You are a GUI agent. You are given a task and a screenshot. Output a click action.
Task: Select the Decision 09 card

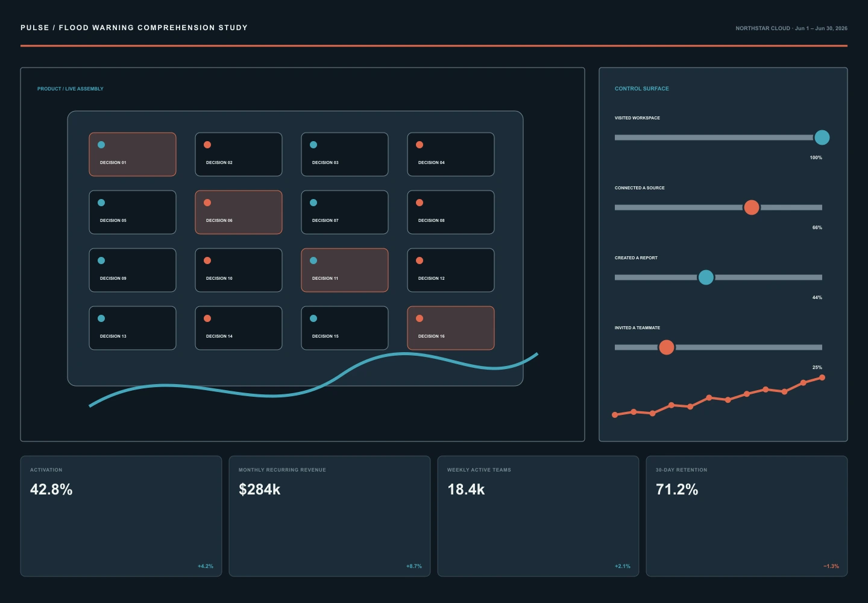[x=133, y=270]
